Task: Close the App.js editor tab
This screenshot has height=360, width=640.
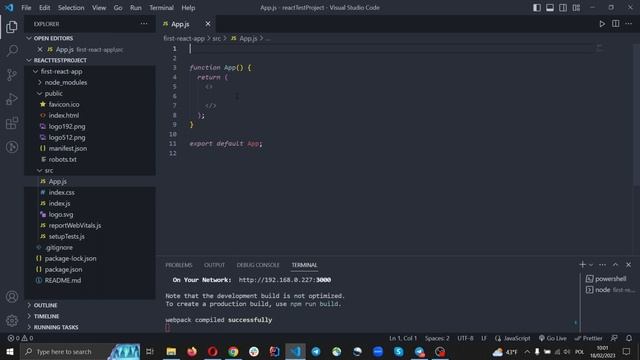Action: (208, 24)
